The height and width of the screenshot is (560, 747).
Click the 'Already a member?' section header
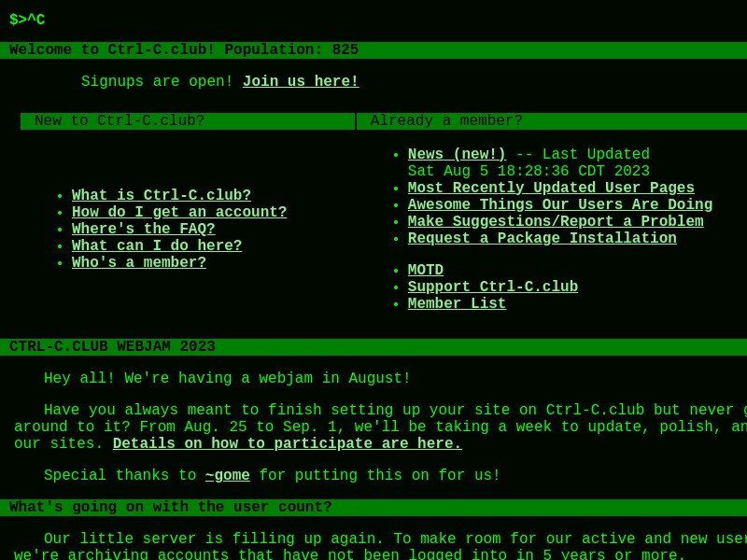pos(552,121)
